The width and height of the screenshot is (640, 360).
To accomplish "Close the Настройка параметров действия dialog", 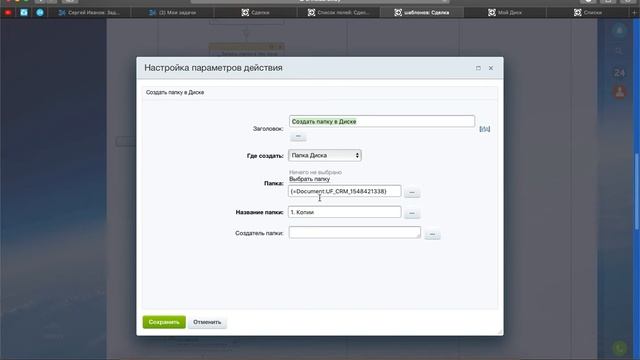I will click(491, 68).
